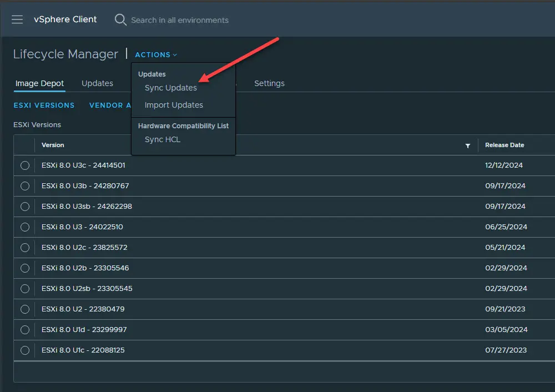555x392 pixels.
Task: Open the ACTIONS dropdown menu
Action: point(152,54)
